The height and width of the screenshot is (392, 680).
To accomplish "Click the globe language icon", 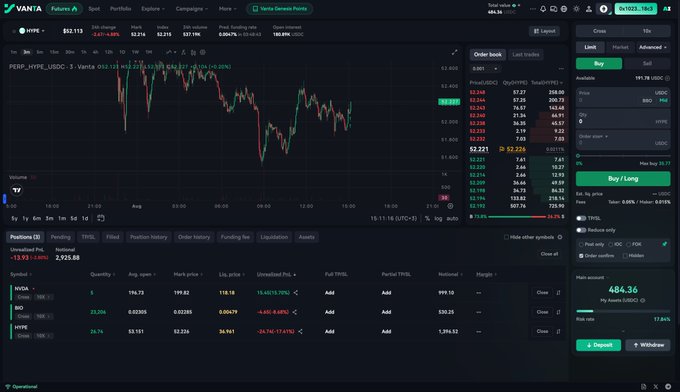I will click(x=564, y=9).
